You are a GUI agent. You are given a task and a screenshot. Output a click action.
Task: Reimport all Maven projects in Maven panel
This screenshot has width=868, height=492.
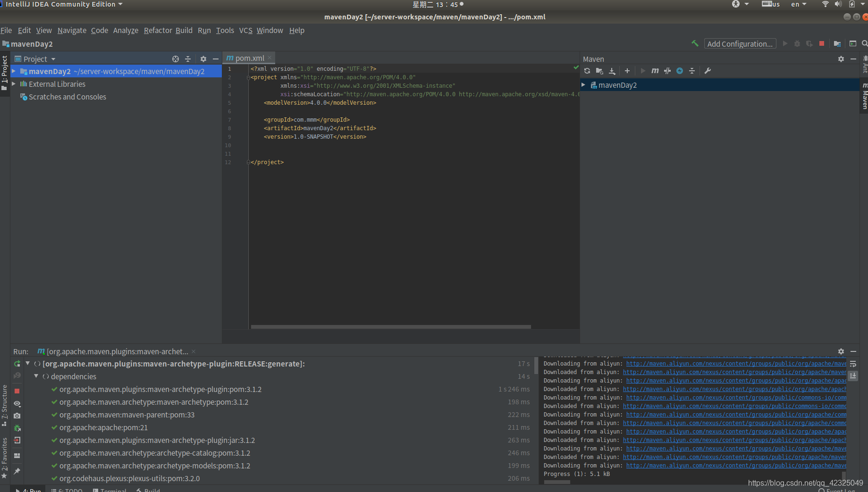[x=587, y=71]
